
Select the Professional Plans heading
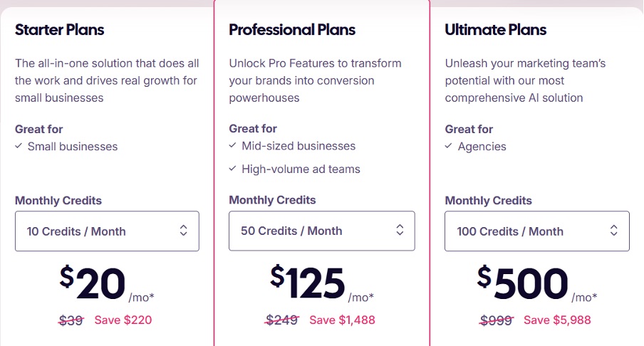[292, 30]
